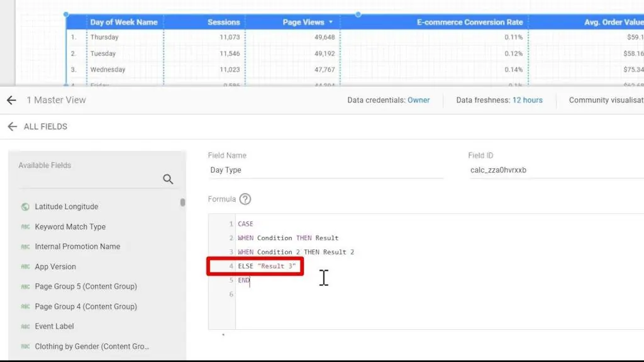Click the search magnifier in Available Fields
This screenshot has height=362, width=644.
pyautogui.click(x=168, y=179)
